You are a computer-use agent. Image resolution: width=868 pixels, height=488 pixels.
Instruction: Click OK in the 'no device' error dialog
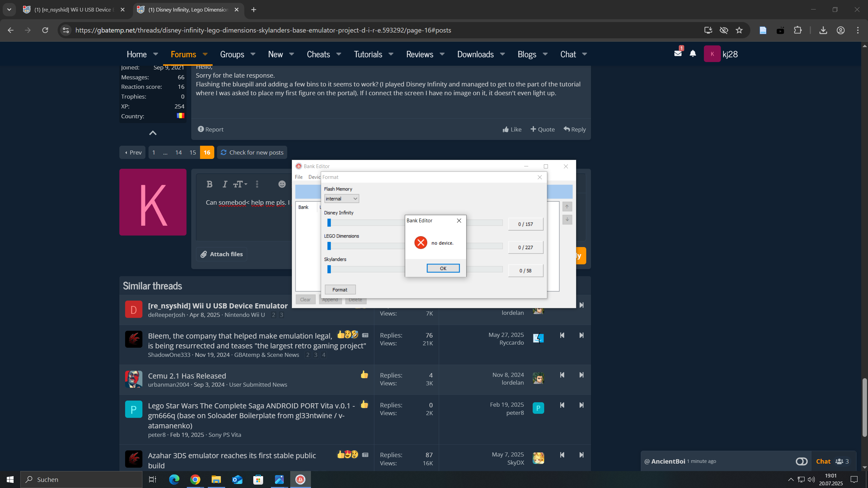point(443,268)
